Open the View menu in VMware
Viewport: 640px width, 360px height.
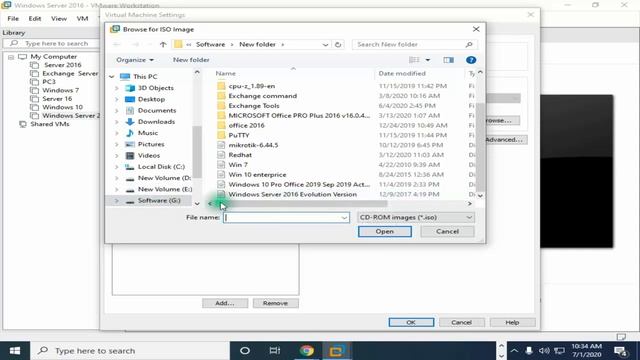click(x=59, y=19)
